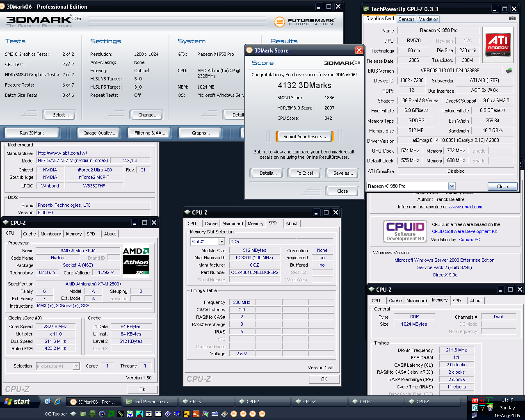Click the Super PI icon in OC Toolbar
The width and height of the screenshot is (525, 420).
click(130, 414)
